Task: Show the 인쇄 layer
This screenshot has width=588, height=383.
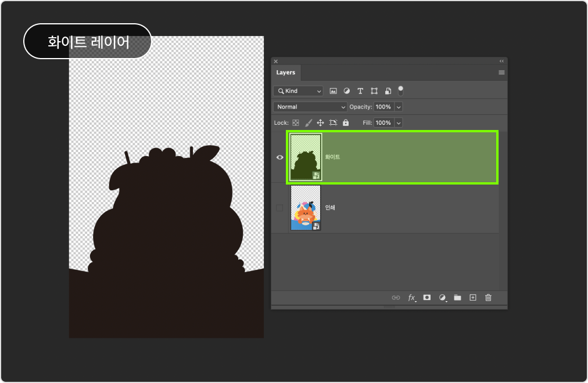Action: point(279,208)
